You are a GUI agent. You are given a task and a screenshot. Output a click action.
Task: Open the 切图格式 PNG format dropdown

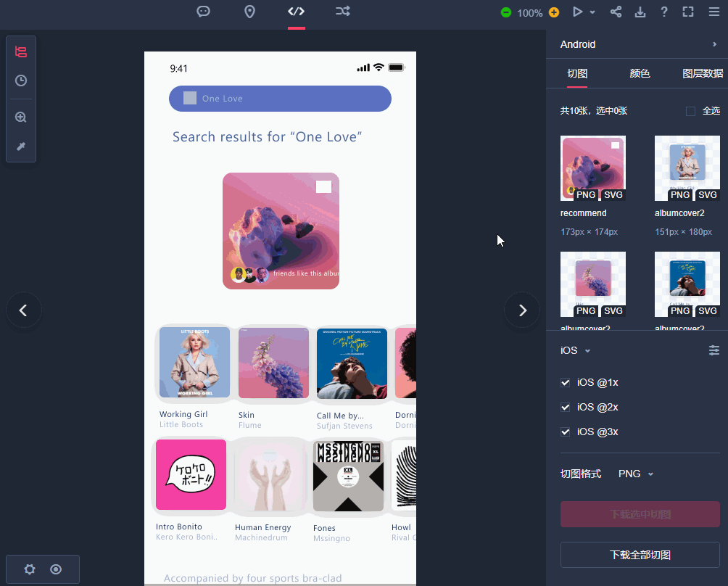click(636, 474)
